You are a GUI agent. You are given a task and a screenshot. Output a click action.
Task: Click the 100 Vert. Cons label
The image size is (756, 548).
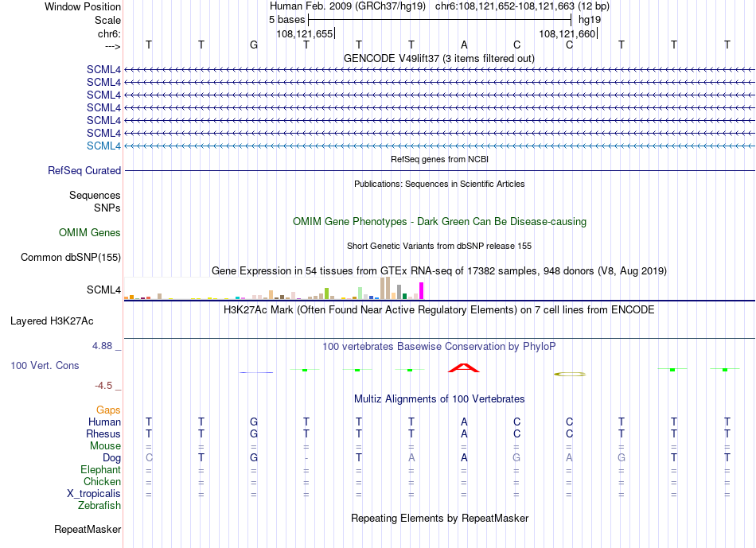pos(45,365)
